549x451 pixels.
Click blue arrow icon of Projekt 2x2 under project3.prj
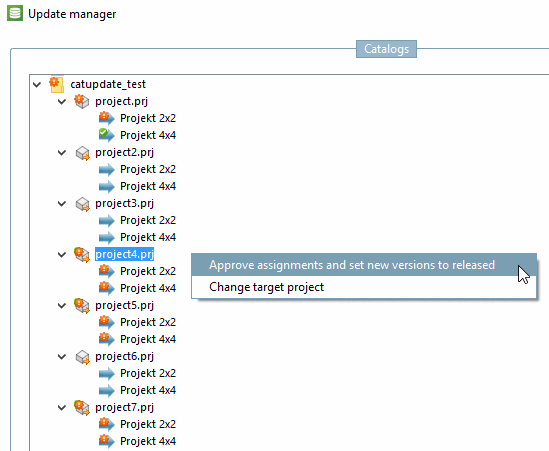click(x=106, y=220)
